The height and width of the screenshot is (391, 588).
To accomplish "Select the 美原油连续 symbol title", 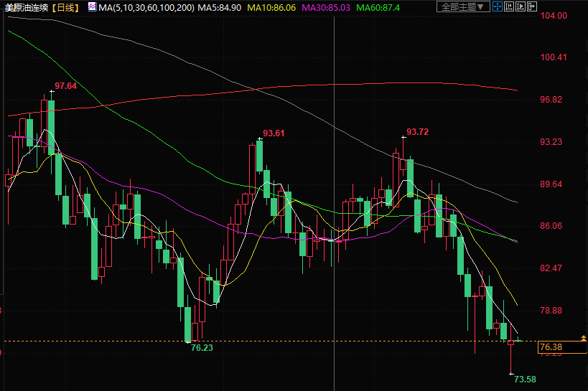I will click(x=27, y=7).
